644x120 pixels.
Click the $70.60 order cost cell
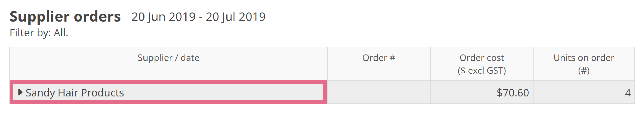click(x=513, y=93)
